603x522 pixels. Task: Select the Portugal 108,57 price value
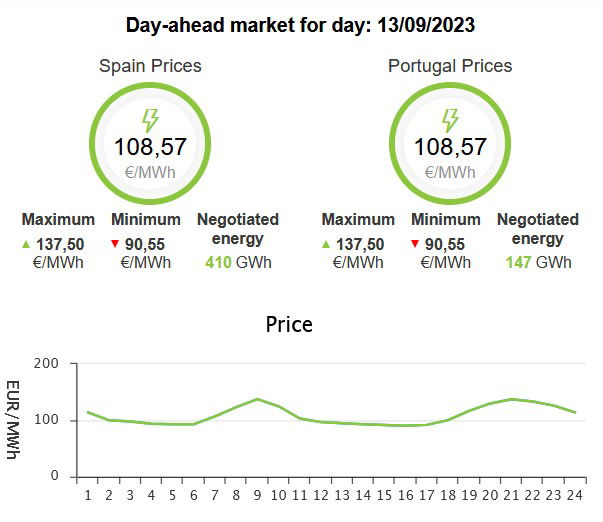click(450, 147)
